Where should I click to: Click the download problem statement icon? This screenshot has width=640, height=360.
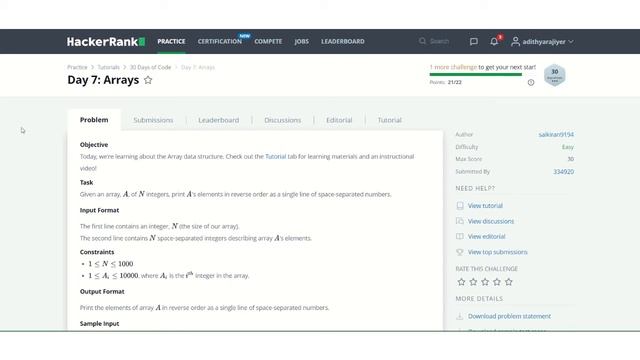[x=460, y=316]
